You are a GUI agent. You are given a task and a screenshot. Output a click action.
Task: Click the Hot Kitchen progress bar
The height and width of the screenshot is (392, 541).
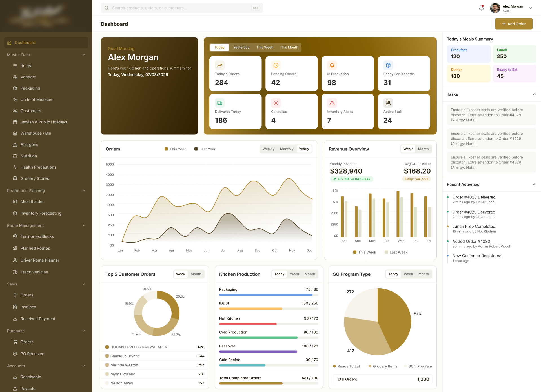pyautogui.click(x=269, y=324)
